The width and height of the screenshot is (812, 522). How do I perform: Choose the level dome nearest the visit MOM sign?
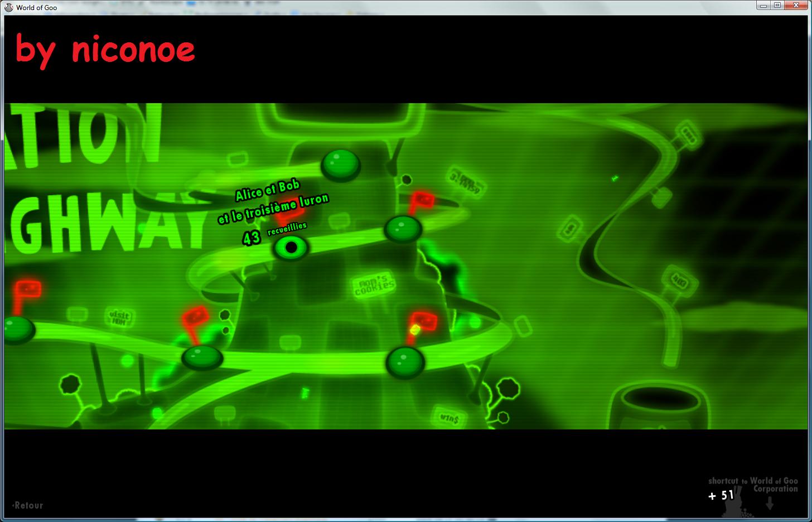pos(202,357)
